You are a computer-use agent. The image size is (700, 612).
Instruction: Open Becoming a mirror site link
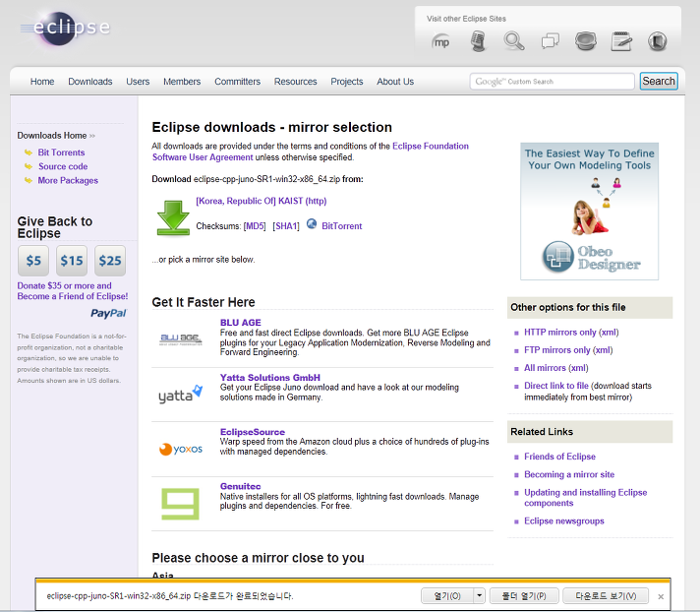coord(569,474)
